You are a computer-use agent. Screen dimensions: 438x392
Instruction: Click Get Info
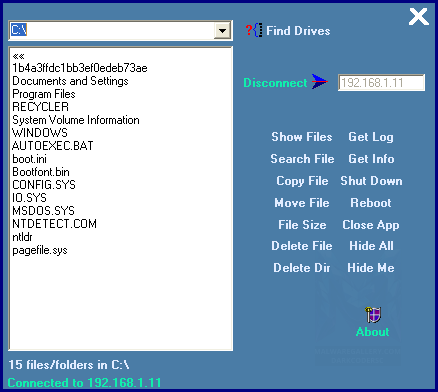pos(371,159)
